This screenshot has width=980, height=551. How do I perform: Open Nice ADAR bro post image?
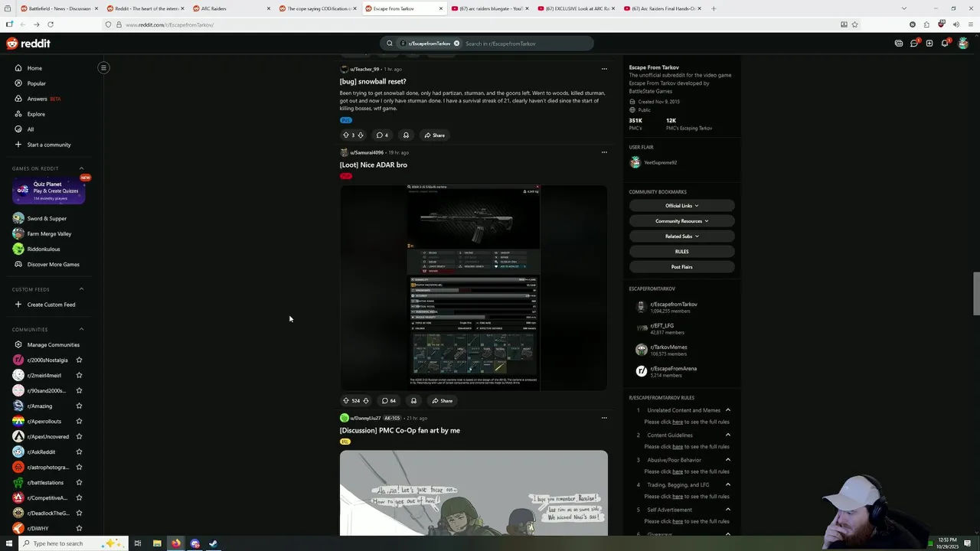(474, 288)
